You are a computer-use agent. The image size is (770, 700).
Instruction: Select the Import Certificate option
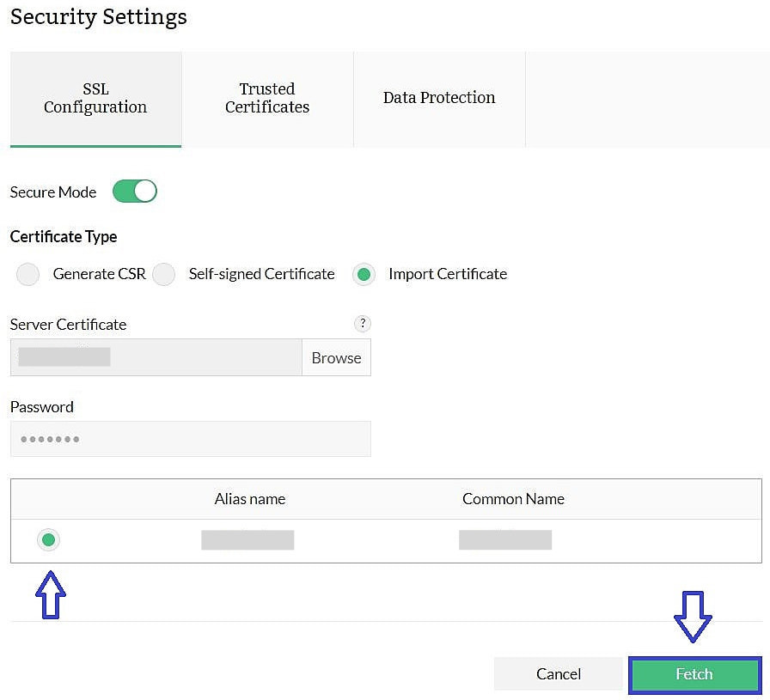pyautogui.click(x=364, y=274)
